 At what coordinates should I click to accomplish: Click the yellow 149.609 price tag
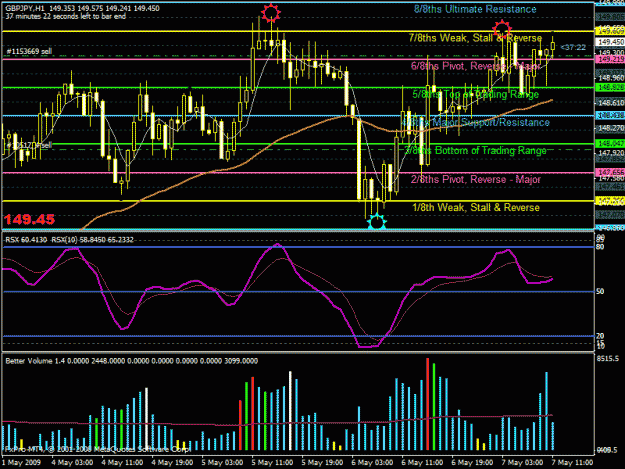[610, 31]
